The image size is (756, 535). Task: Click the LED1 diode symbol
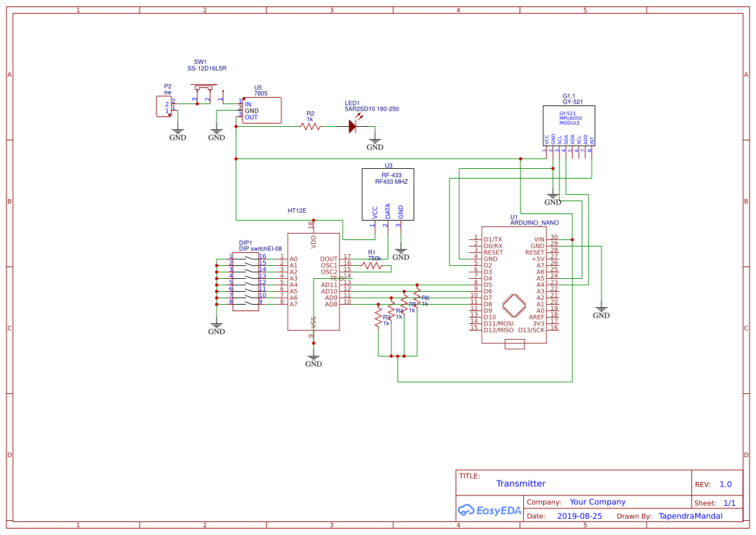click(352, 127)
